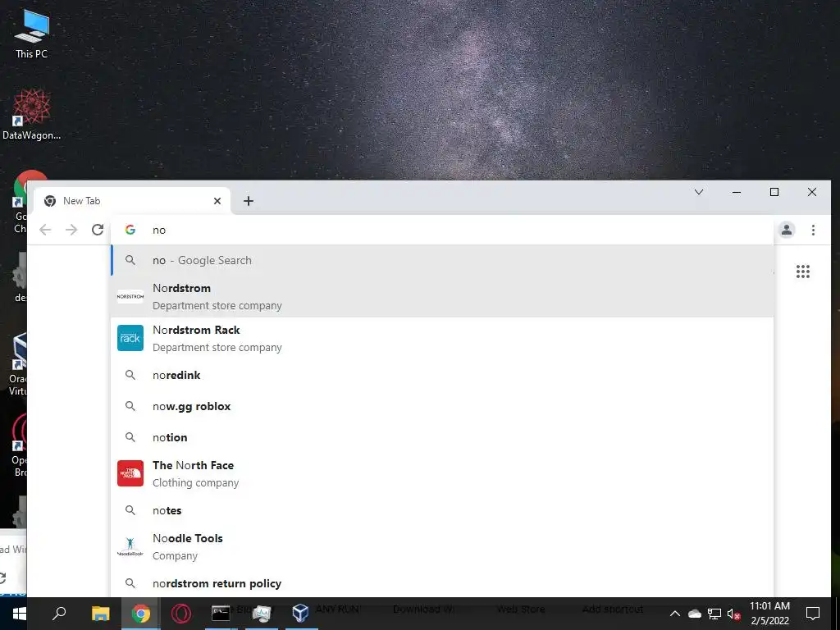840x630 pixels.
Task: Select the 'now.gg roblox' suggestion
Action: tap(442, 406)
